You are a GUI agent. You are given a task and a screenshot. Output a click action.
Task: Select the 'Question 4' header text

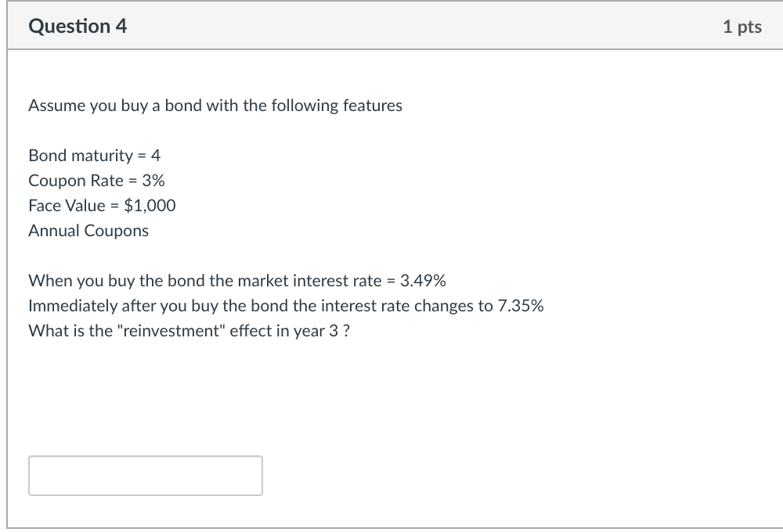click(76, 26)
